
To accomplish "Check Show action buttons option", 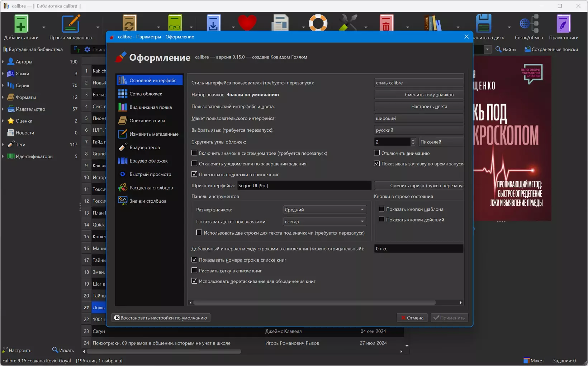I will tap(381, 220).
